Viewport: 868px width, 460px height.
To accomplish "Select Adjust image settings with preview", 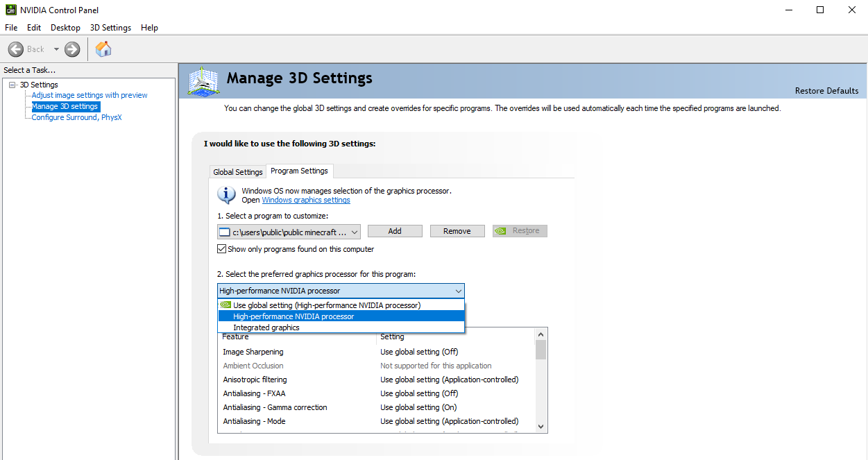I will pyautogui.click(x=90, y=95).
